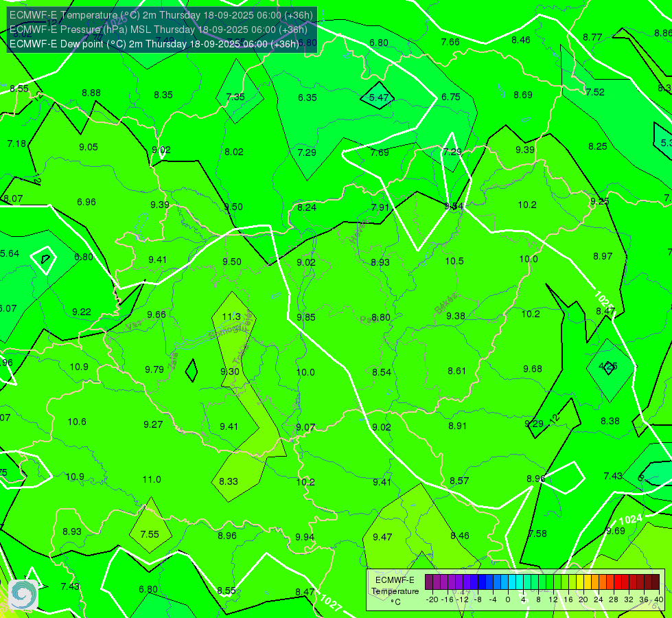Click the Békés county label
The image size is (672, 618).
coord(445,304)
